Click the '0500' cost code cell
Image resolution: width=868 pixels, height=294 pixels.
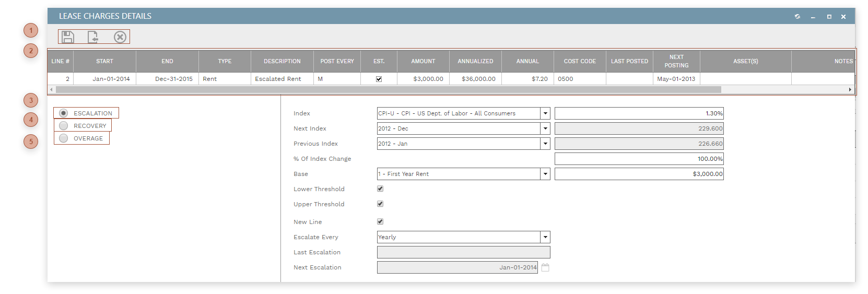[x=580, y=79]
